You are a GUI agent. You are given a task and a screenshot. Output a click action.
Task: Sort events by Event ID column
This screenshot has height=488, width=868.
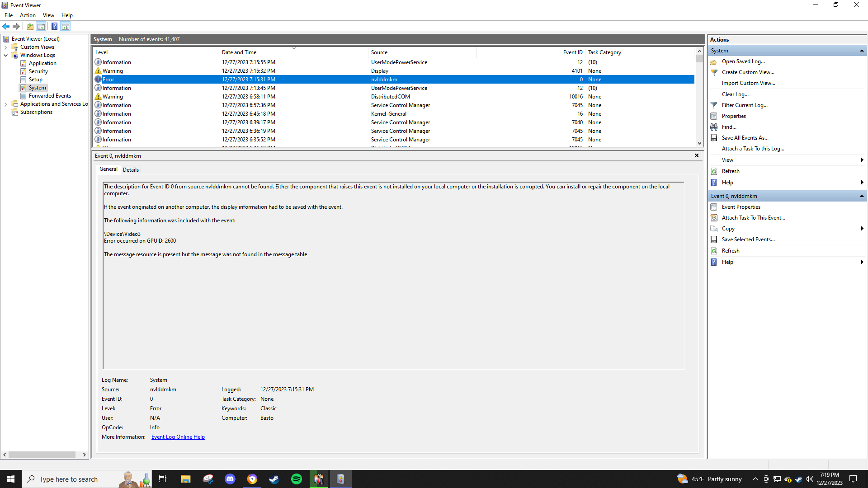click(x=531, y=52)
